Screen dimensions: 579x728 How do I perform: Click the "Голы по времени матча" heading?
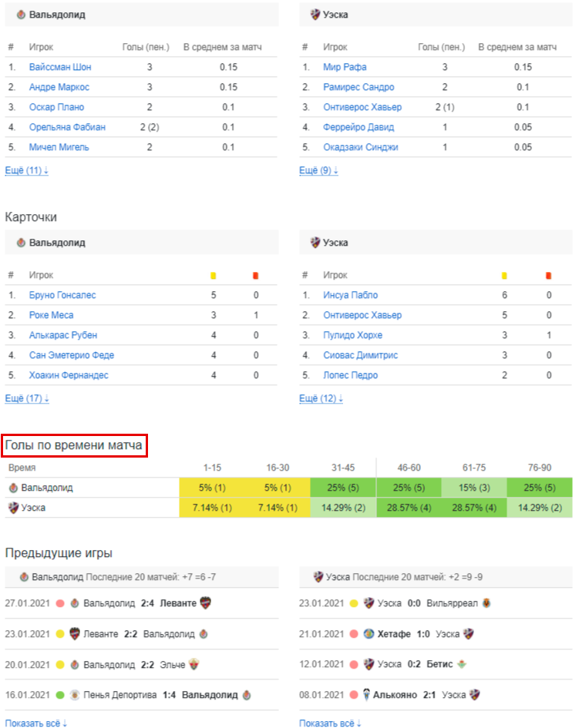[74, 445]
